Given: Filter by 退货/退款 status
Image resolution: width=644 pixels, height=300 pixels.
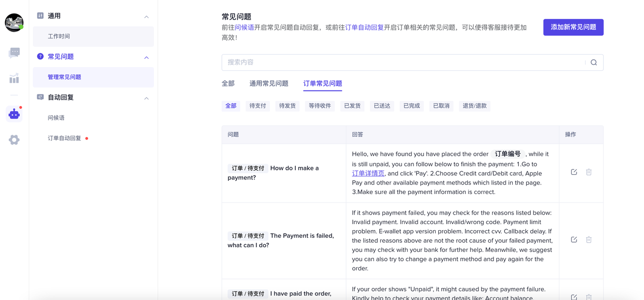Looking at the screenshot, I should [474, 106].
